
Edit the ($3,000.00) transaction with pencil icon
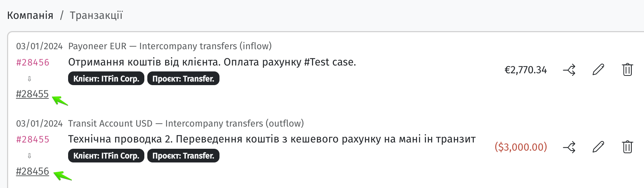click(x=598, y=147)
